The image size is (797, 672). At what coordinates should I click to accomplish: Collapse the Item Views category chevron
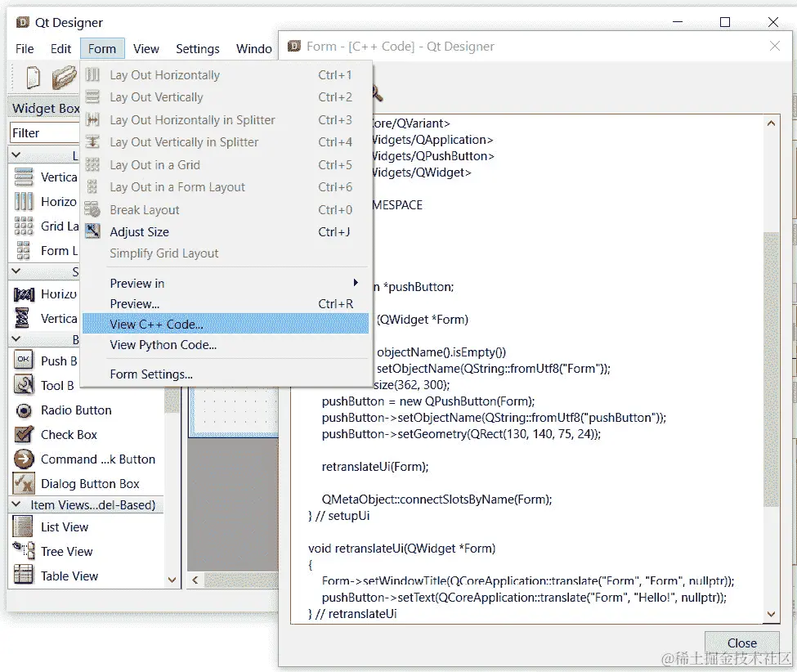click(x=16, y=504)
